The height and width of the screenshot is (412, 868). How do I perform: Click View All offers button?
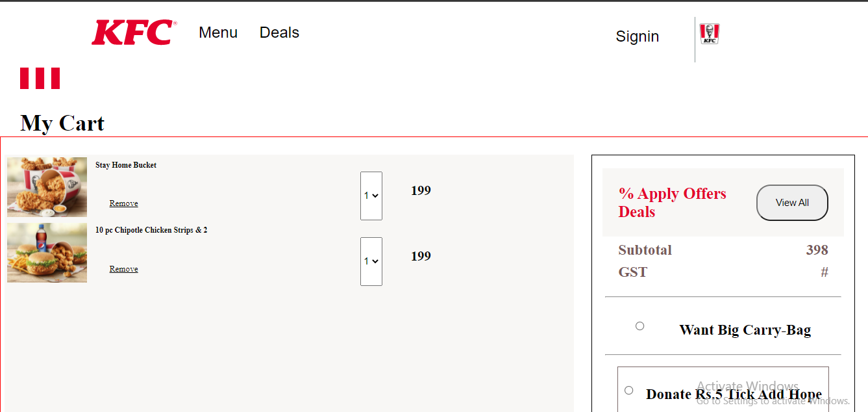point(792,203)
